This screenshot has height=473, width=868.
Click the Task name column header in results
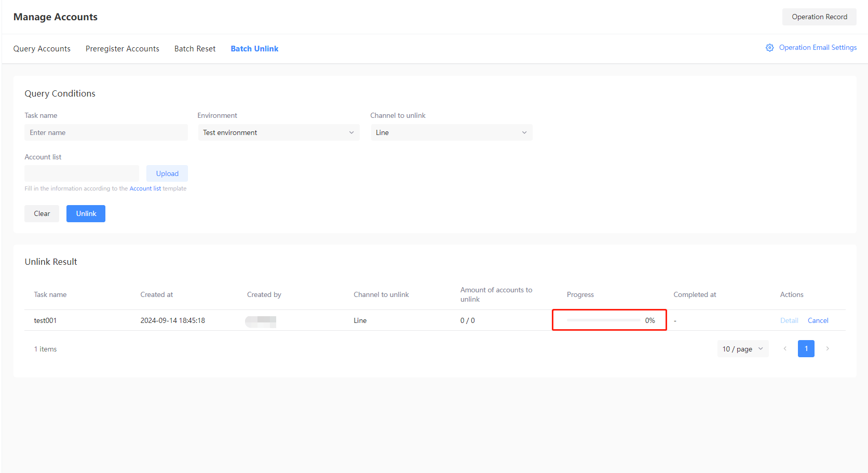point(50,294)
